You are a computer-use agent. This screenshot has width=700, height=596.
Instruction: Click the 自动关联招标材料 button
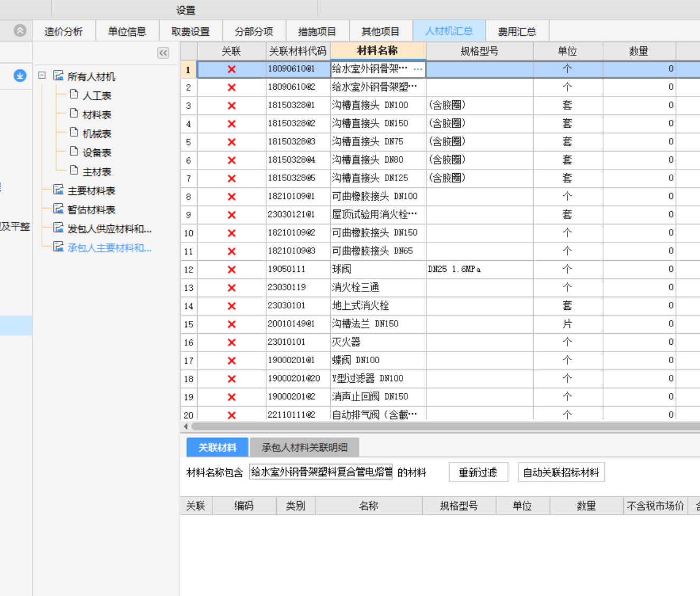tap(561, 472)
